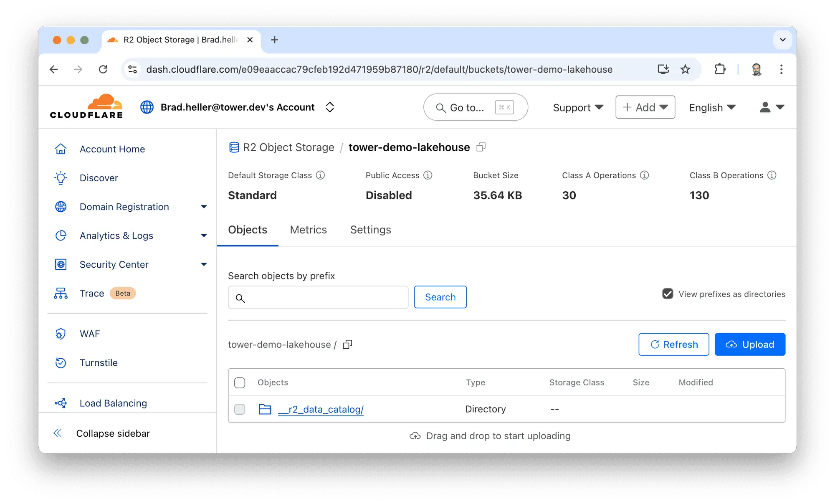Click the WAF shield icon
Screen dimensions: 835x504
(61, 334)
